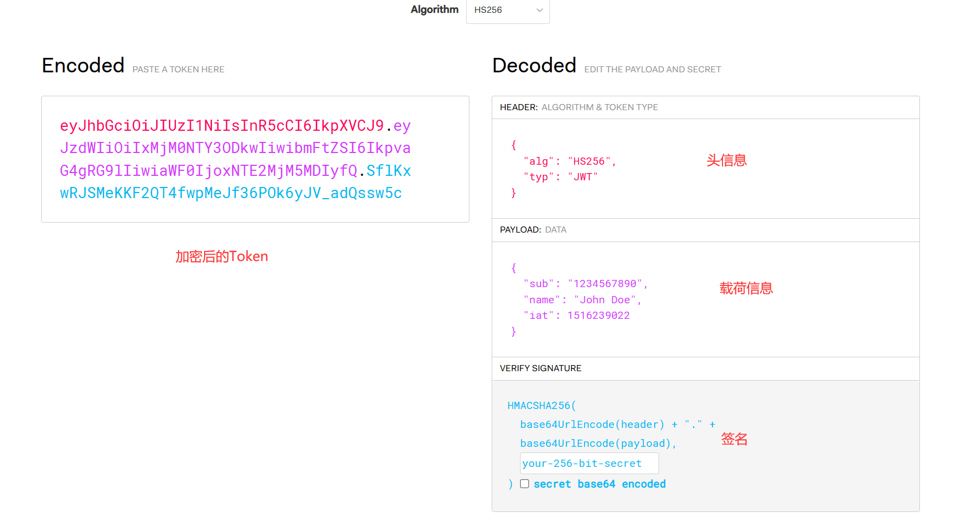Image resolution: width=980 pixels, height=532 pixels.
Task: Select the VERIFY SIGNATURE section title
Action: 540,368
